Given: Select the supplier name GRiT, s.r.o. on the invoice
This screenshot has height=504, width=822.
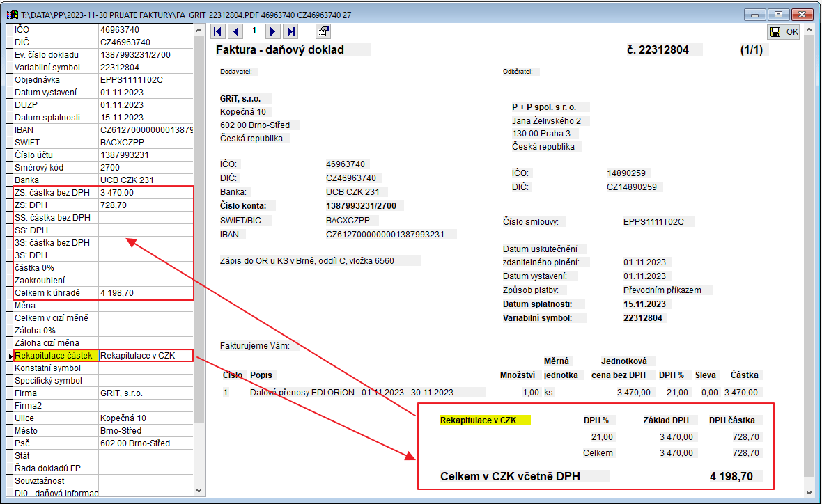Looking at the screenshot, I should [240, 98].
